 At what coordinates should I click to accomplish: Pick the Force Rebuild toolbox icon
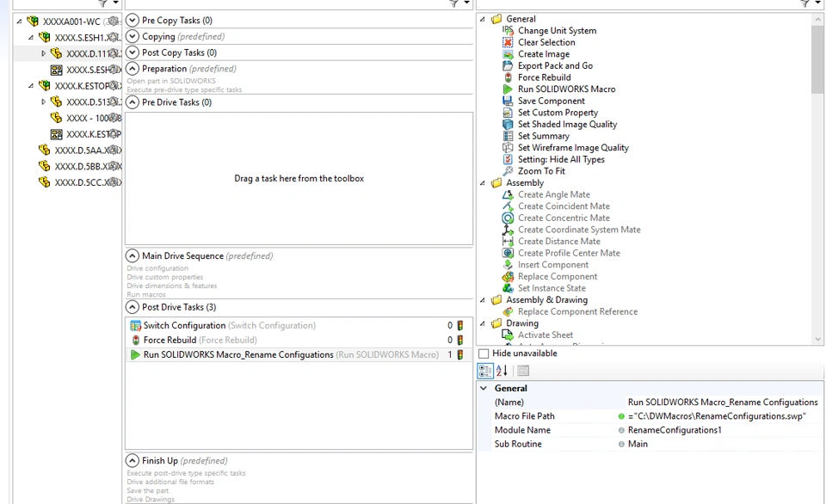pos(508,77)
